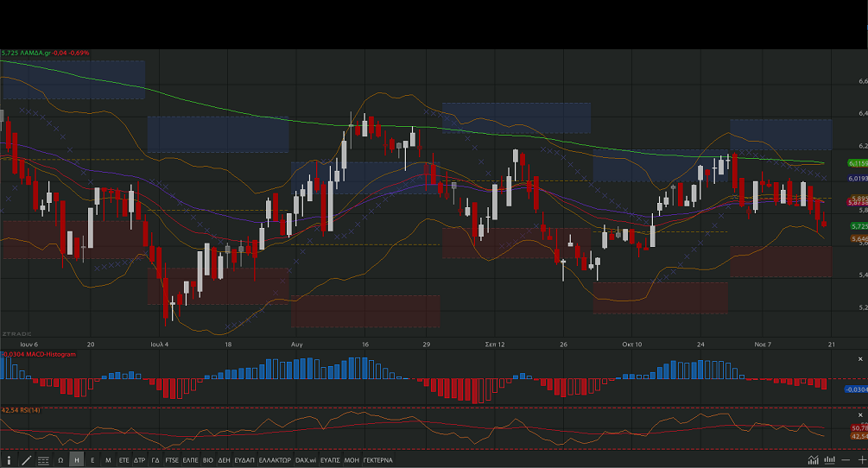Image resolution: width=868 pixels, height=468 pixels.
Task: Select the M monthly timeframe button
Action: tap(108, 460)
